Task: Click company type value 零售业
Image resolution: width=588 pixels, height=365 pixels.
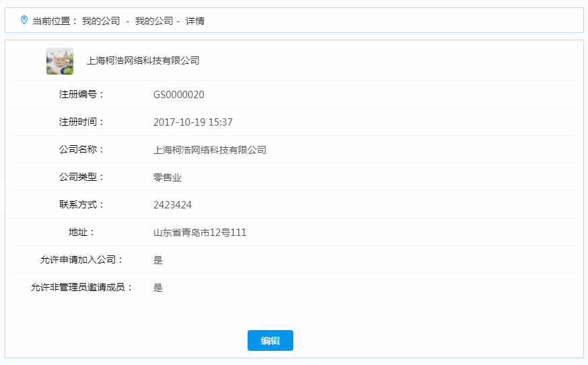Action: (168, 177)
